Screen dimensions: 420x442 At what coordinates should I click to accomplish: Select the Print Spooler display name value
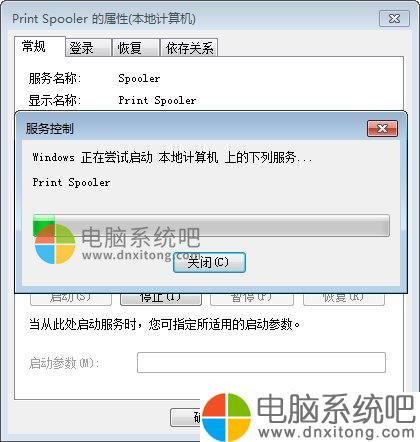[157, 100]
